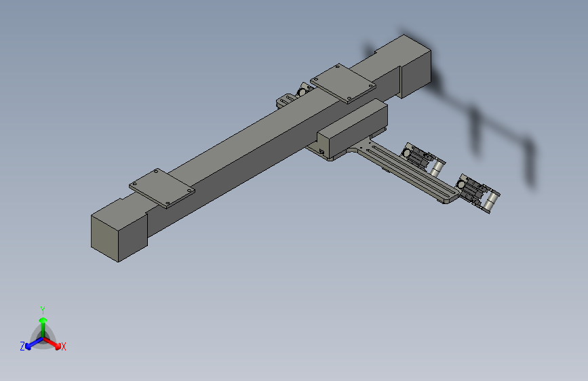This screenshot has width=588, height=381.
Task: Select the pneumatic cylinder at the arm's far tip
Action: pyautogui.click(x=477, y=194)
